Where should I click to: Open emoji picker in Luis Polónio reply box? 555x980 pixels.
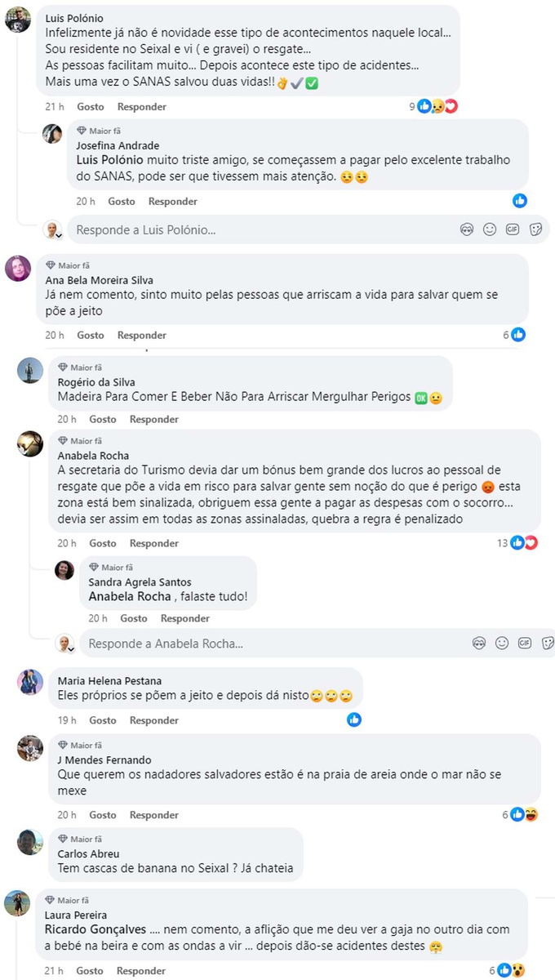coord(490,229)
